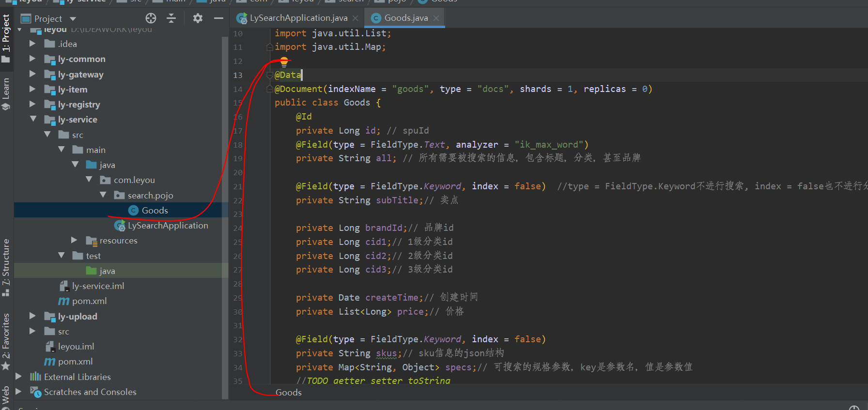The width and height of the screenshot is (868, 410).
Task: Click the collapse all icon in Project panel
Action: [x=171, y=18]
